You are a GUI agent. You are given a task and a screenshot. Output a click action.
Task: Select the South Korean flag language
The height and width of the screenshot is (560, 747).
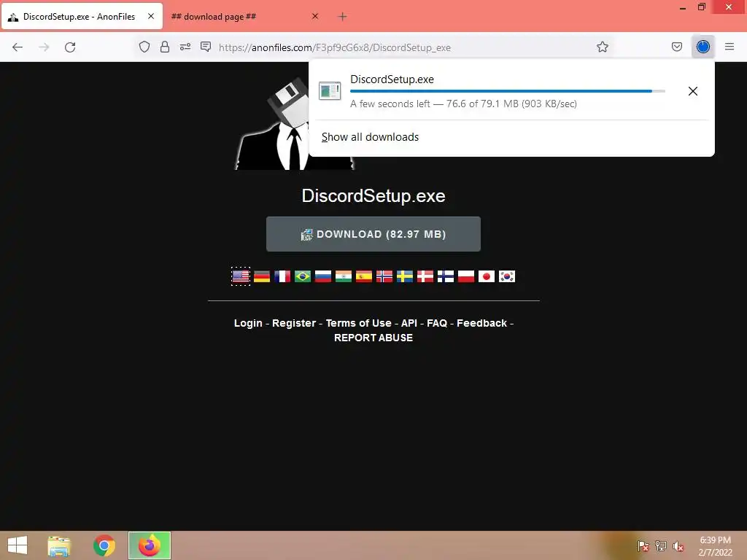click(x=507, y=276)
